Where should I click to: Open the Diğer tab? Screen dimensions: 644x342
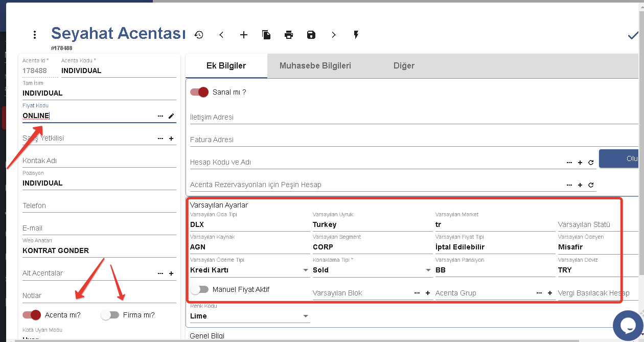(404, 66)
